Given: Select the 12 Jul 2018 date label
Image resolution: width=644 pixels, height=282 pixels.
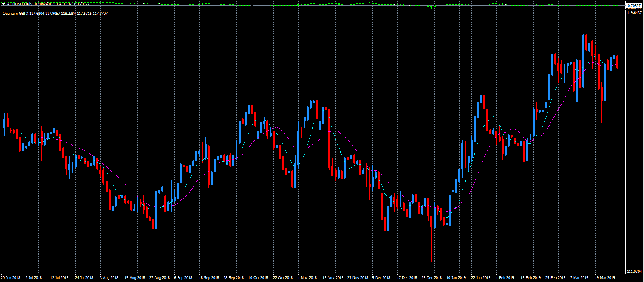Looking at the screenshot, I should click(x=59, y=278).
